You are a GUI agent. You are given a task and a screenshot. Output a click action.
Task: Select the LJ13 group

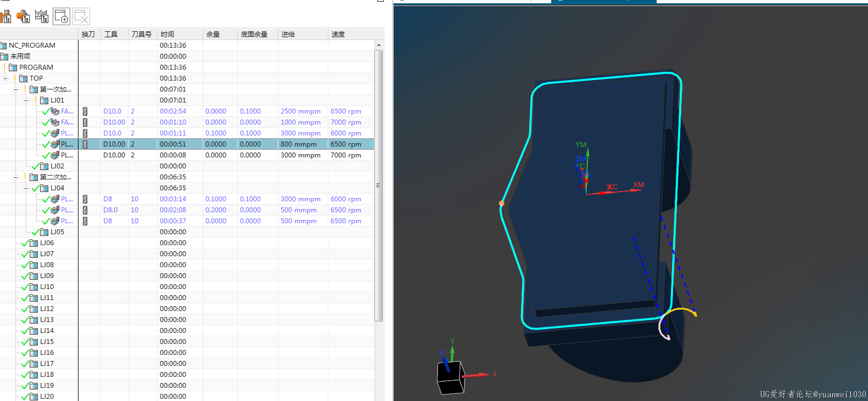[47, 320]
